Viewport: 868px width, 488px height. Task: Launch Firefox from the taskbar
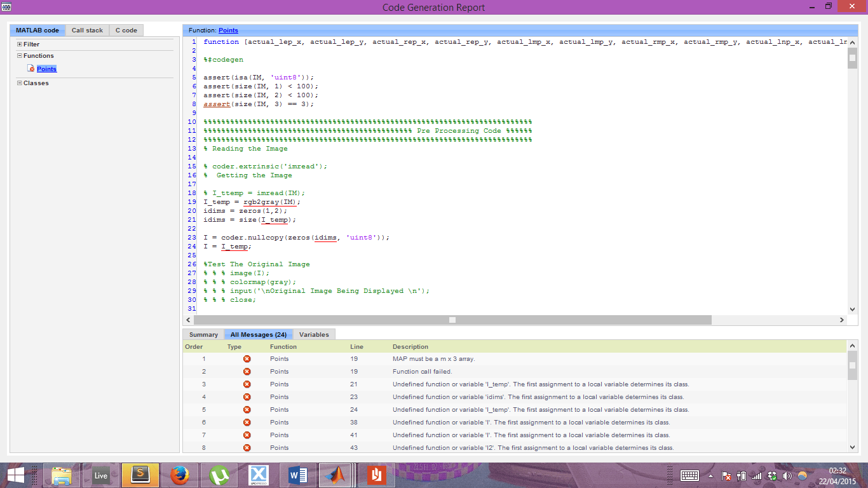point(180,475)
